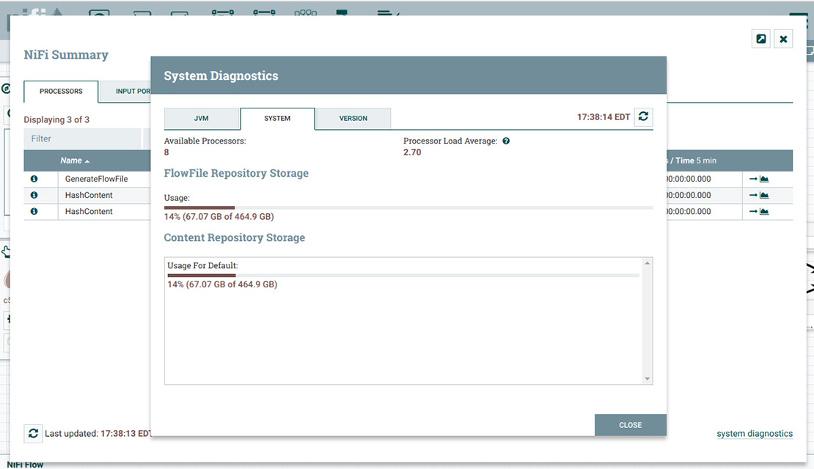Screen dimensions: 814x469
Task: View details info for last HashContent
Action: pos(34,211)
